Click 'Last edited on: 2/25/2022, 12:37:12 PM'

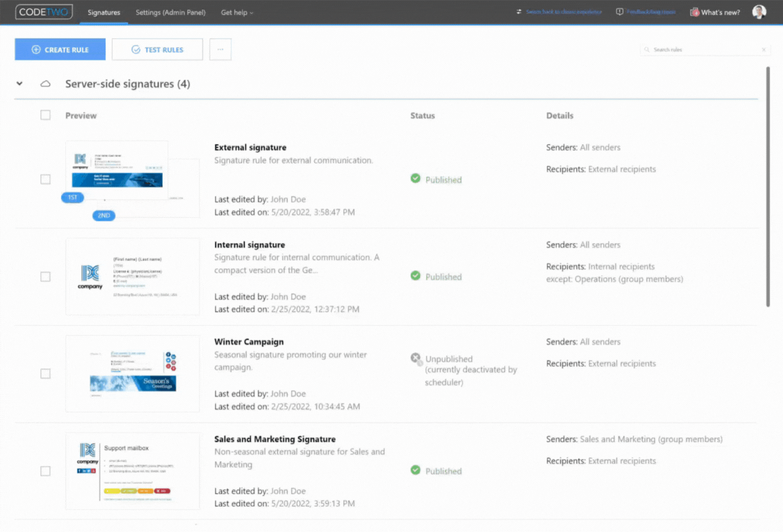(287, 309)
